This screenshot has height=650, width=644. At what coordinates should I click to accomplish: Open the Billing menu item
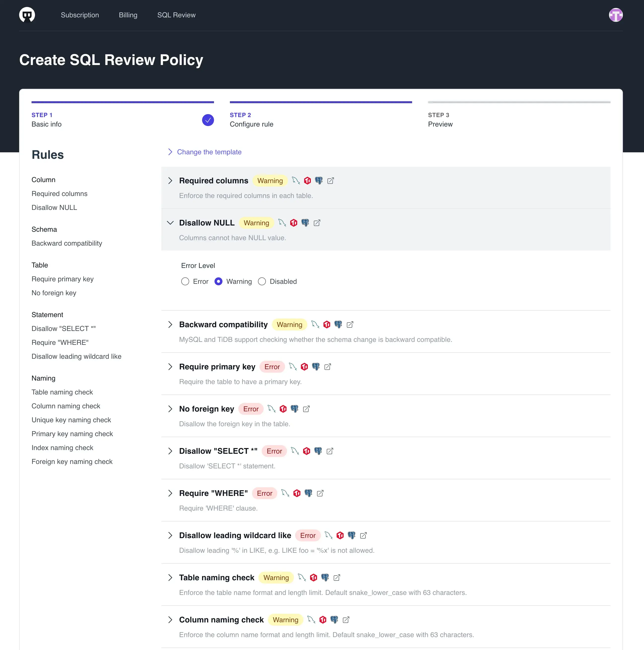tap(128, 15)
